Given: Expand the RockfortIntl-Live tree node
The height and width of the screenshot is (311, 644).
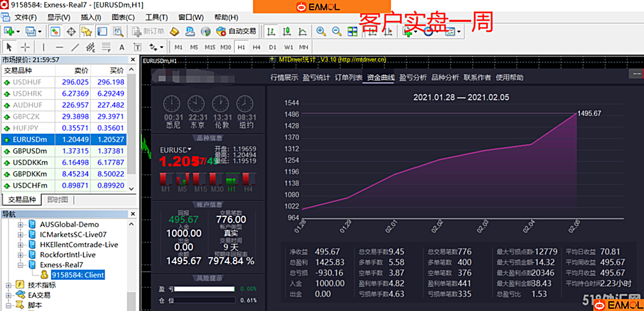Looking at the screenshot, I should [20, 254].
